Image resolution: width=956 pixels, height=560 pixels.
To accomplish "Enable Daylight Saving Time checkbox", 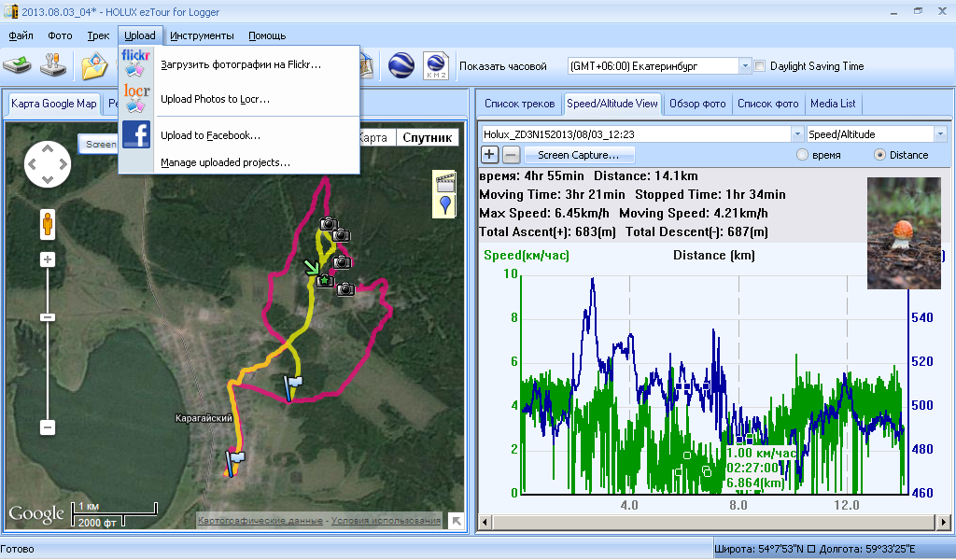I will (x=760, y=66).
